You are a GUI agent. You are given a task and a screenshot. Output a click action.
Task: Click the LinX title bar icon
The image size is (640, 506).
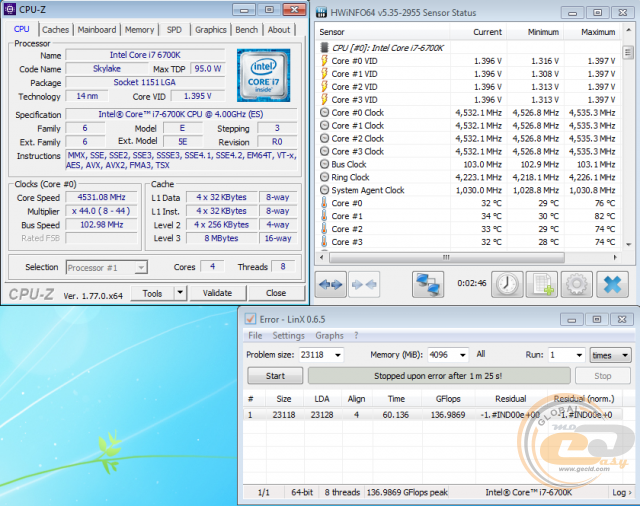pos(250,319)
